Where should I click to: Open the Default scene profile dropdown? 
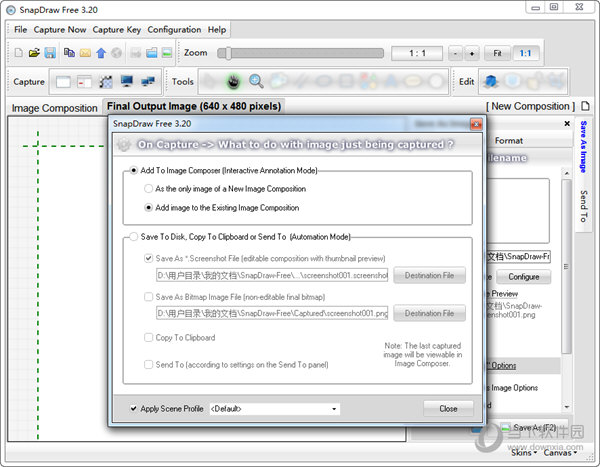[x=274, y=409]
